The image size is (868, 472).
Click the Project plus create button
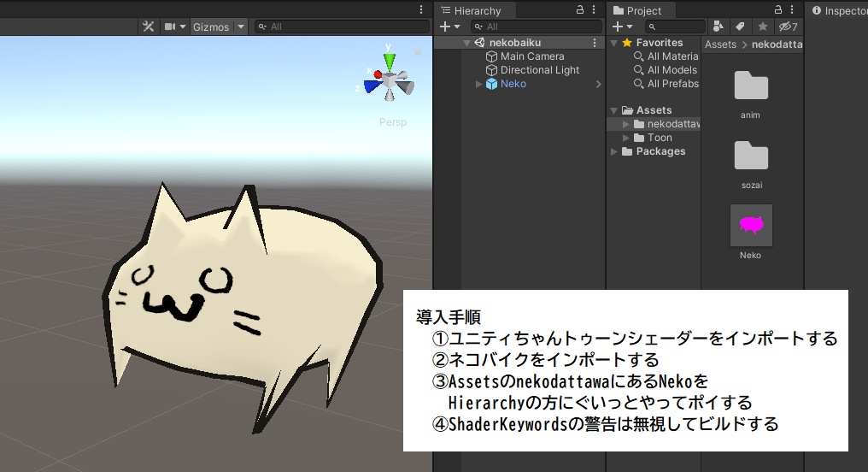617,27
